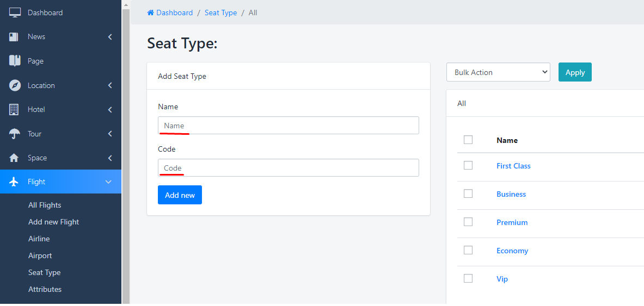This screenshot has width=644, height=306.
Task: Go to All Flights submenu item
Action: coord(45,205)
